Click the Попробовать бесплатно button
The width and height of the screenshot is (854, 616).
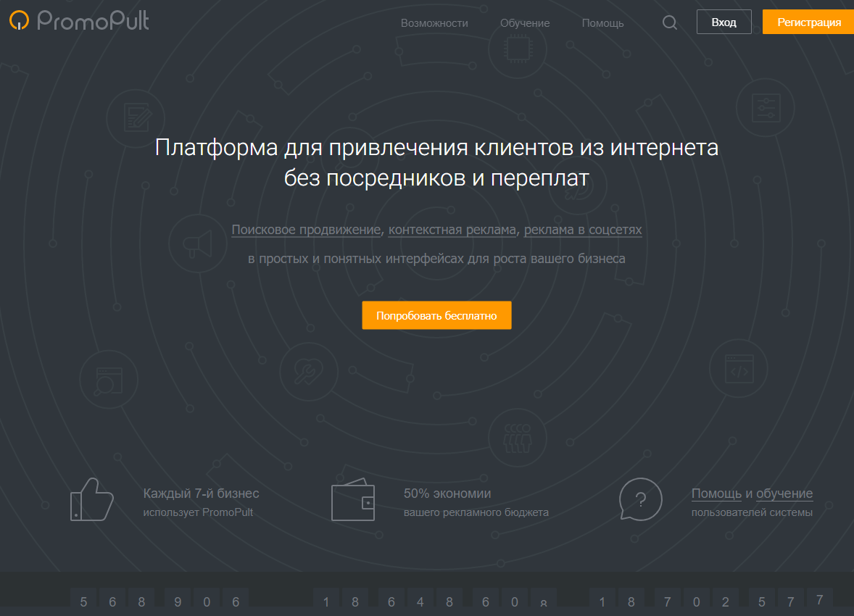(x=436, y=316)
